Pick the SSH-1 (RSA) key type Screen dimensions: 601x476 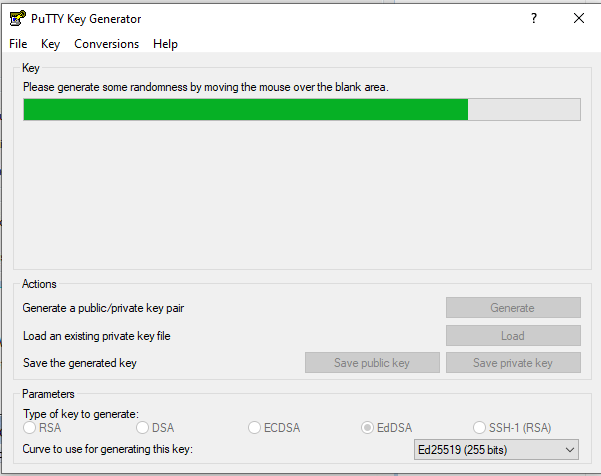480,428
